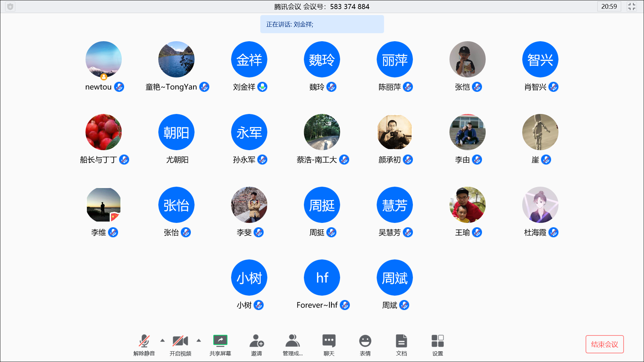
Task: Click the security shield icon at top-left
Action: pos(10,6)
